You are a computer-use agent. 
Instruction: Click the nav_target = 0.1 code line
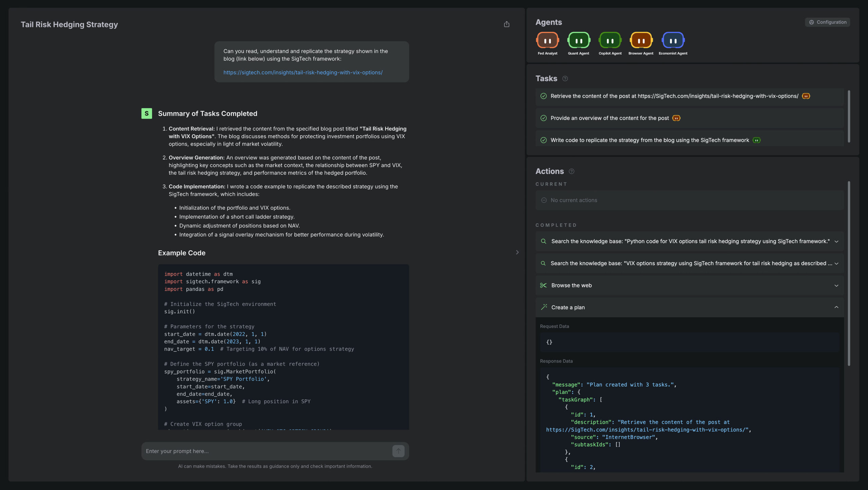(x=259, y=349)
